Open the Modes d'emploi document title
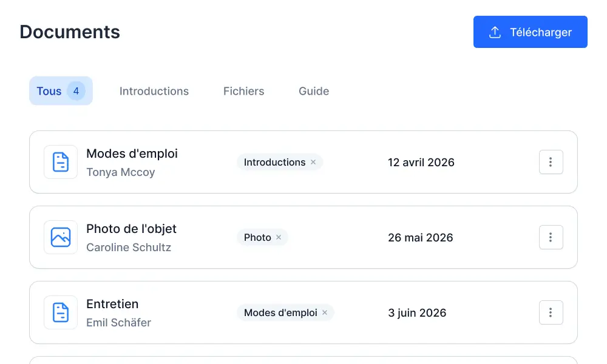This screenshot has width=607, height=364. tap(132, 153)
